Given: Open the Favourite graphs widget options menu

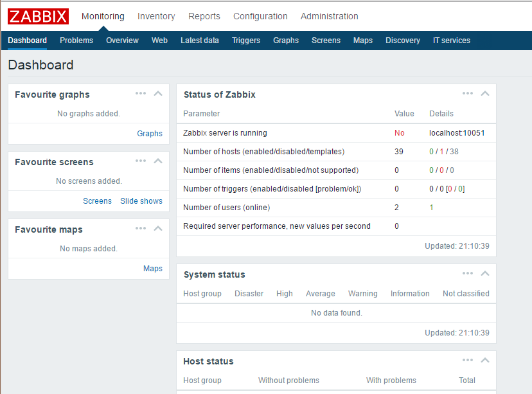Looking at the screenshot, I should (141, 93).
